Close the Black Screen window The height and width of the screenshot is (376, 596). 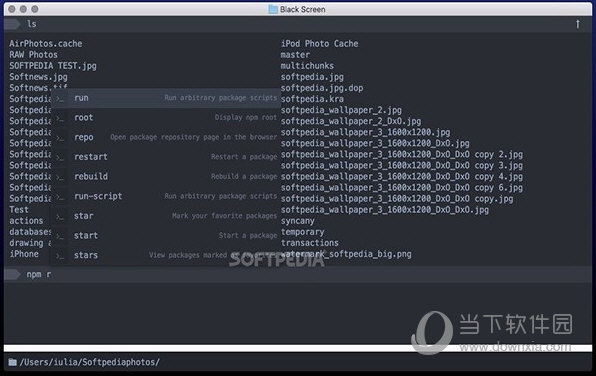12,9
